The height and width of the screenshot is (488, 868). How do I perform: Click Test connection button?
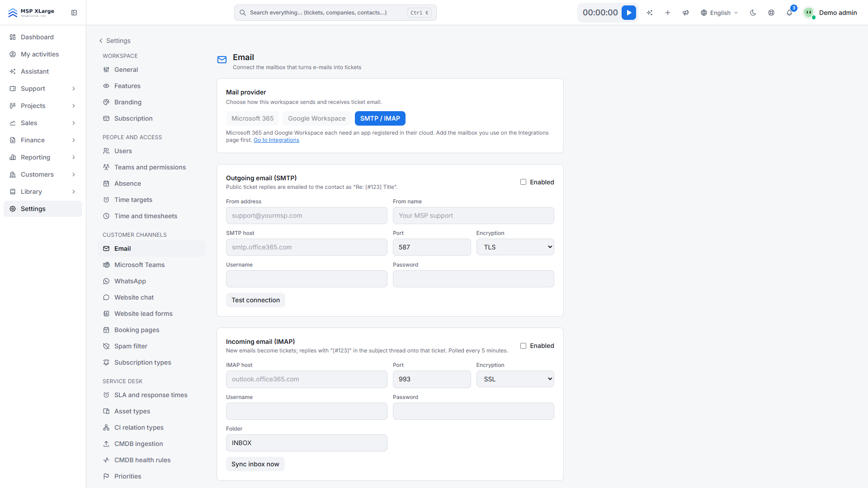[255, 300]
